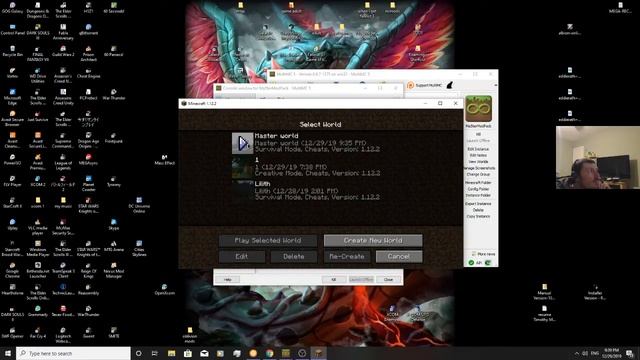This screenshot has width=640, height=360.
Task: Click Support MultiMC Patreon button
Action: tap(424, 85)
